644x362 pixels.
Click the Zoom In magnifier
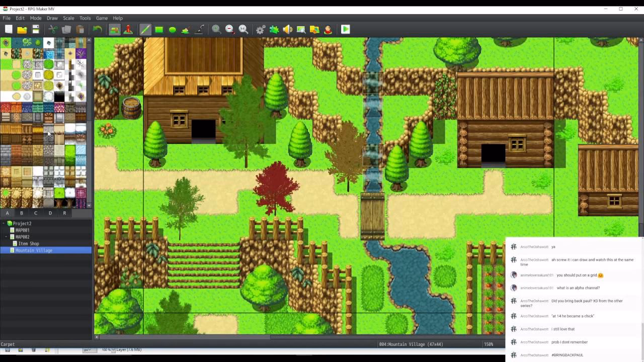[216, 30]
